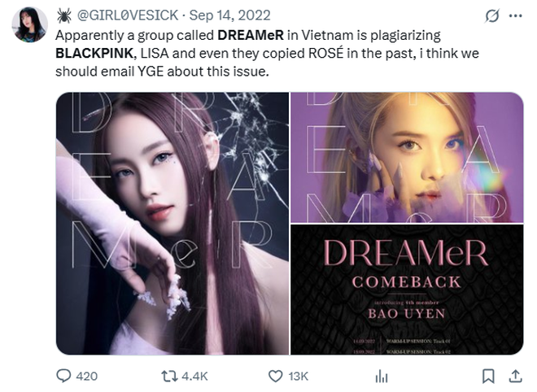Open the author's profile avatar
The height and width of the screenshot is (392, 537).
tap(29, 24)
